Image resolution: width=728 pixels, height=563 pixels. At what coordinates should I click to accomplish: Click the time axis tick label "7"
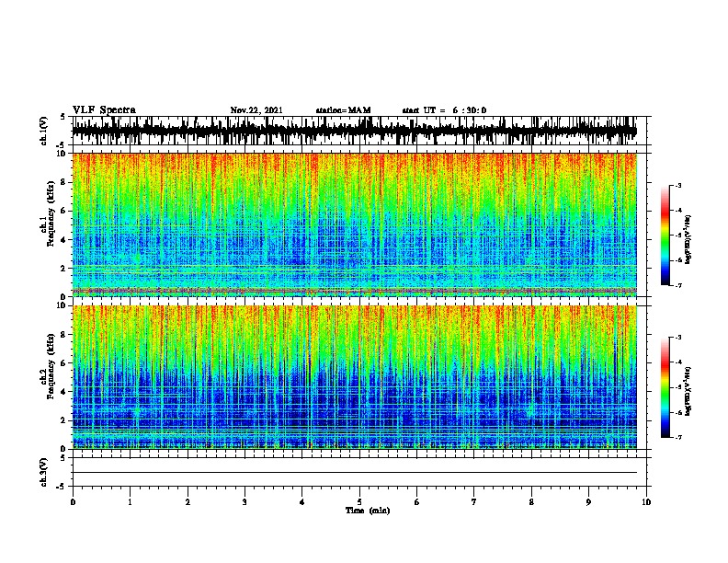click(474, 502)
